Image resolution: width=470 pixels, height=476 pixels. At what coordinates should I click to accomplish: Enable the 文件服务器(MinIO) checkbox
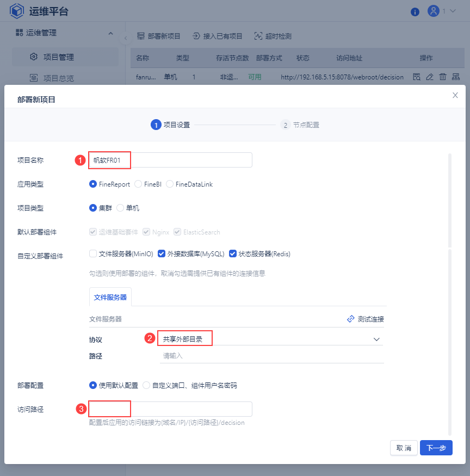(92, 253)
